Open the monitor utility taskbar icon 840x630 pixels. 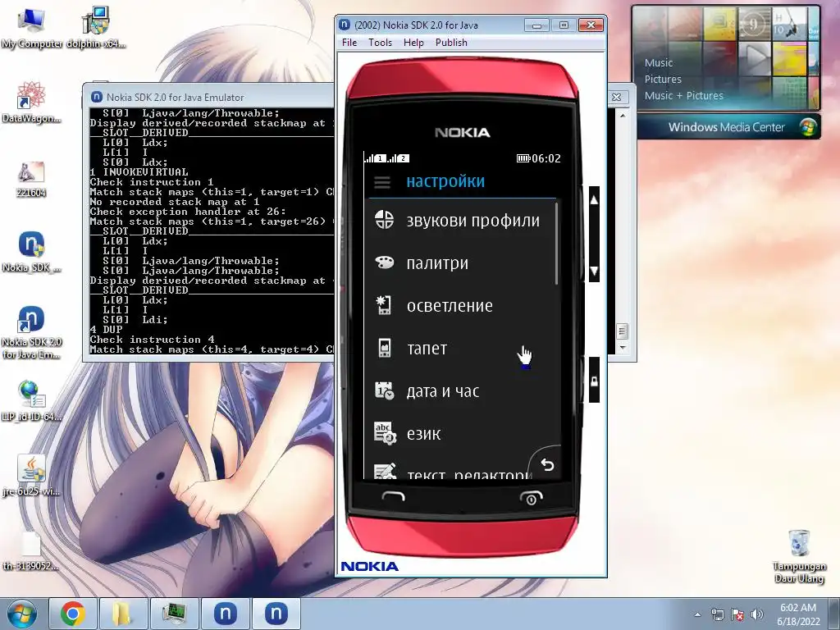coord(174,614)
